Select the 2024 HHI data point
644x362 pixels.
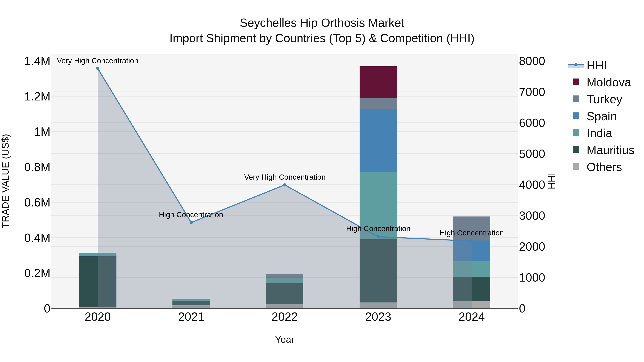(472, 241)
